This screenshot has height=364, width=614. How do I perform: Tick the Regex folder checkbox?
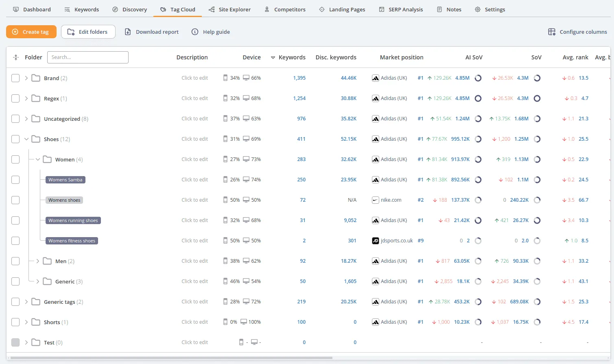click(15, 98)
